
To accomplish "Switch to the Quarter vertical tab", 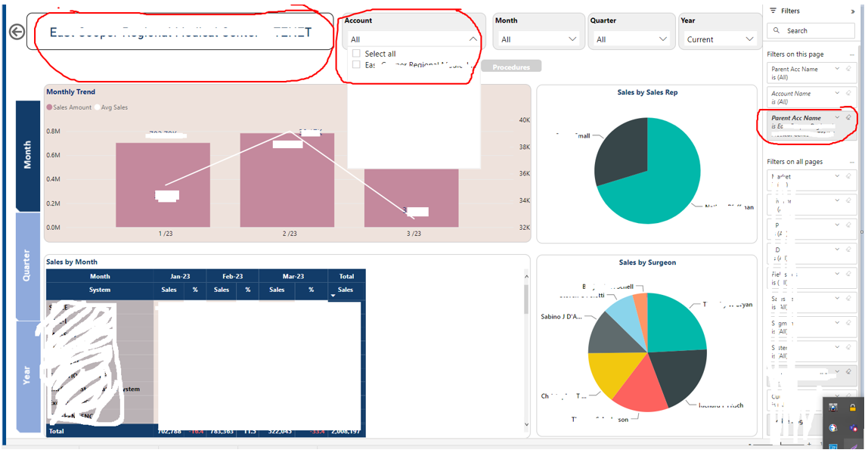I will 28,265.
